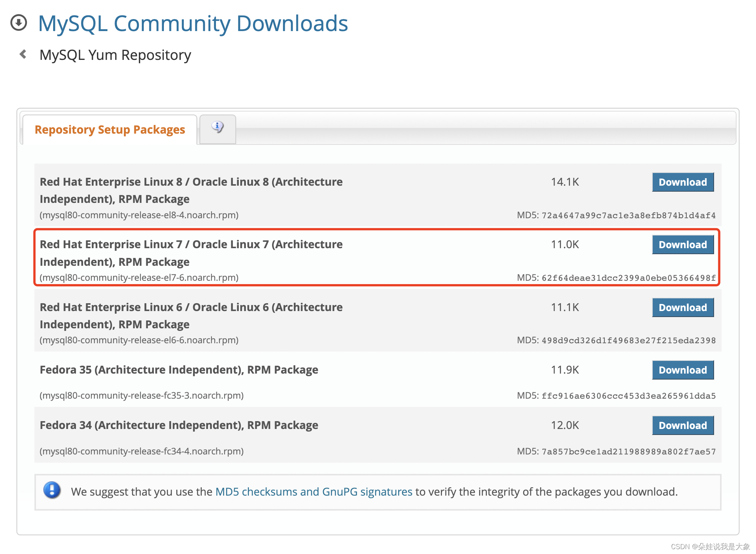Open MD5 checksums and GnuPG signatures link
Viewport: 756px width, 554px height.
point(314,492)
